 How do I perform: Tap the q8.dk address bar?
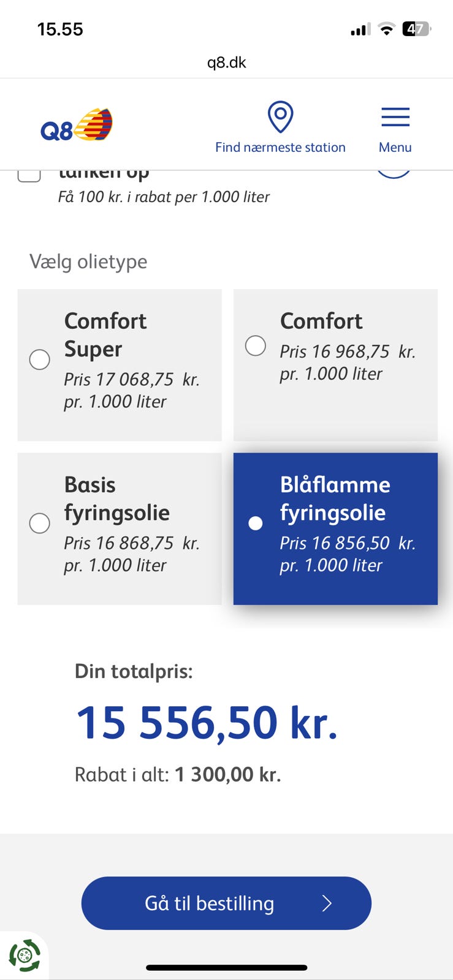click(227, 62)
